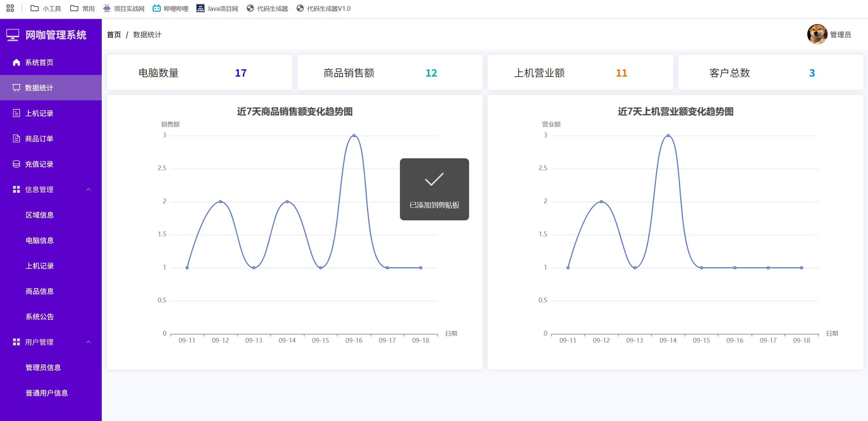
Task: Click the admin avatar thumbnail
Action: tap(817, 35)
